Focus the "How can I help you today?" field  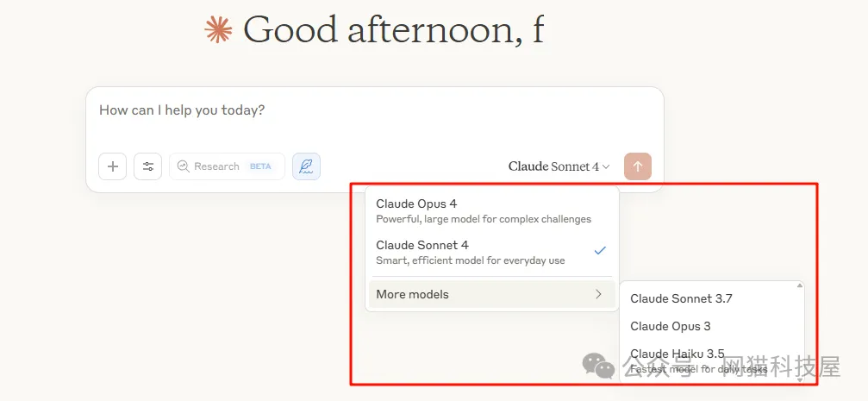point(345,110)
